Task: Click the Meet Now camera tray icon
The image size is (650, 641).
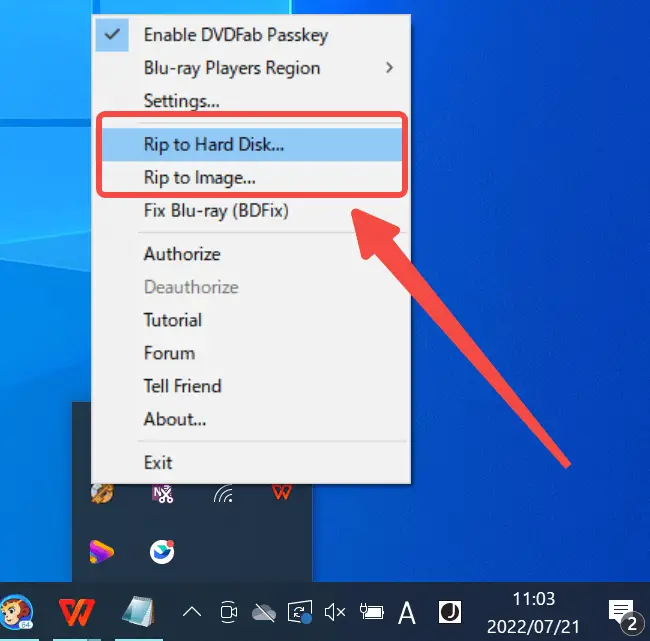Action: 228,612
